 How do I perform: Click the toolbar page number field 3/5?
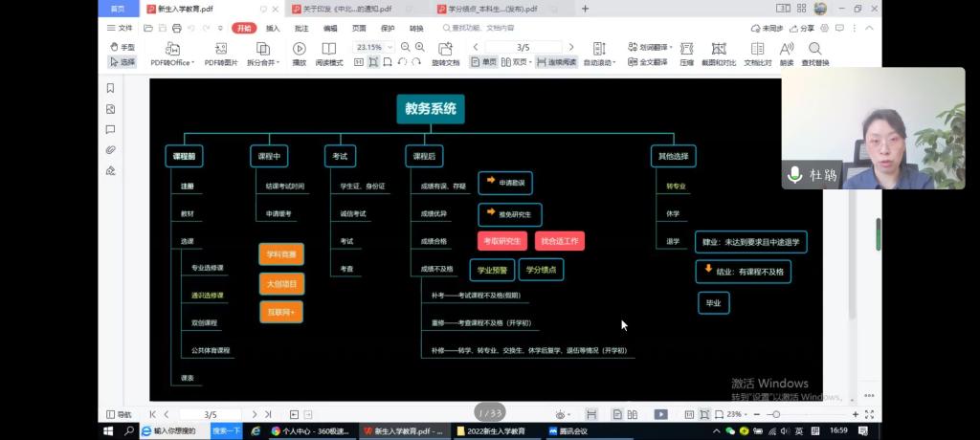click(523, 47)
